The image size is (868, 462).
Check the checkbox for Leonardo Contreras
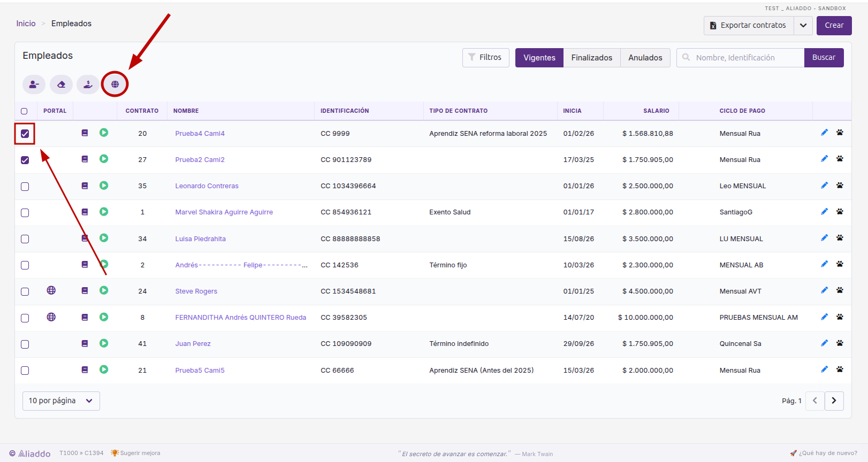(x=25, y=187)
